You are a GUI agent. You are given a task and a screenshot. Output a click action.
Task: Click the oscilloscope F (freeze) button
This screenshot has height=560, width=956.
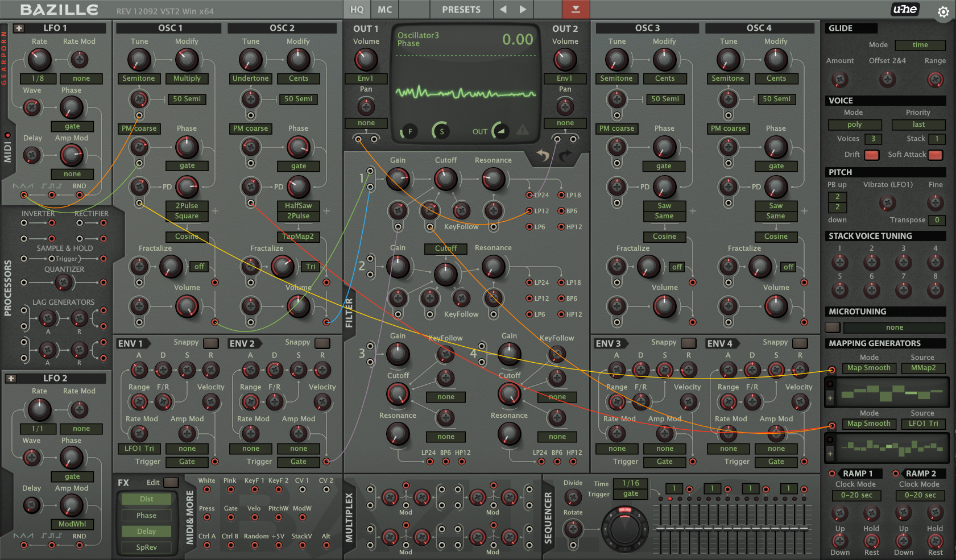coord(409,131)
